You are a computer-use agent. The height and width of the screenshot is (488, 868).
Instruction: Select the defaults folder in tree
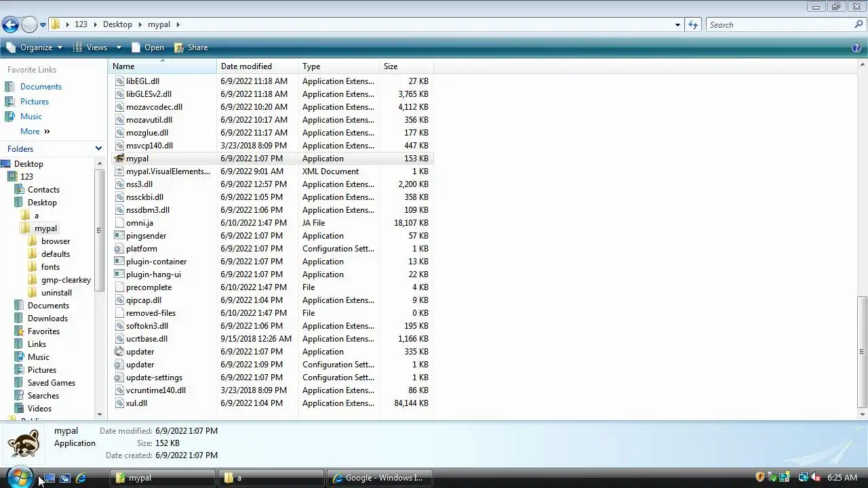[x=56, y=254]
